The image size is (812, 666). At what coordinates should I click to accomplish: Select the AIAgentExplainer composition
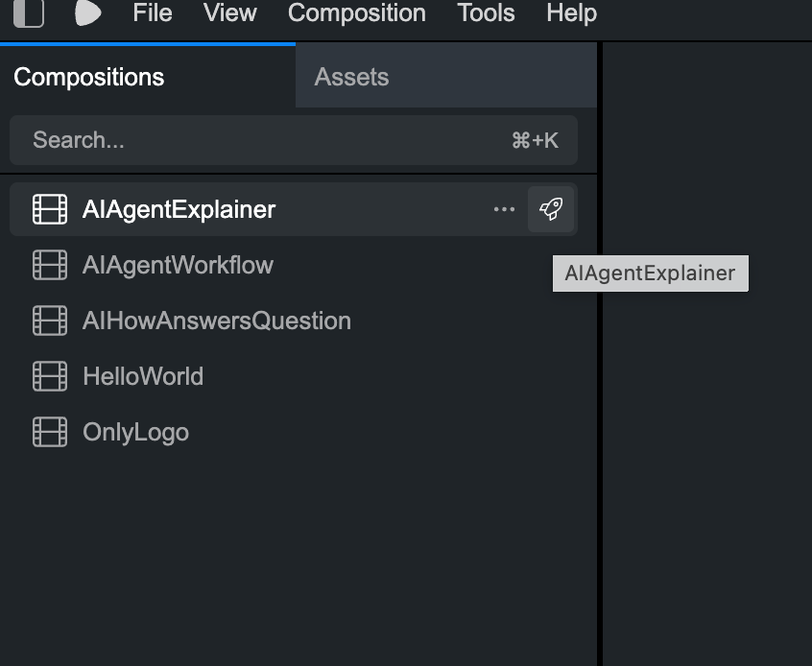294,209
